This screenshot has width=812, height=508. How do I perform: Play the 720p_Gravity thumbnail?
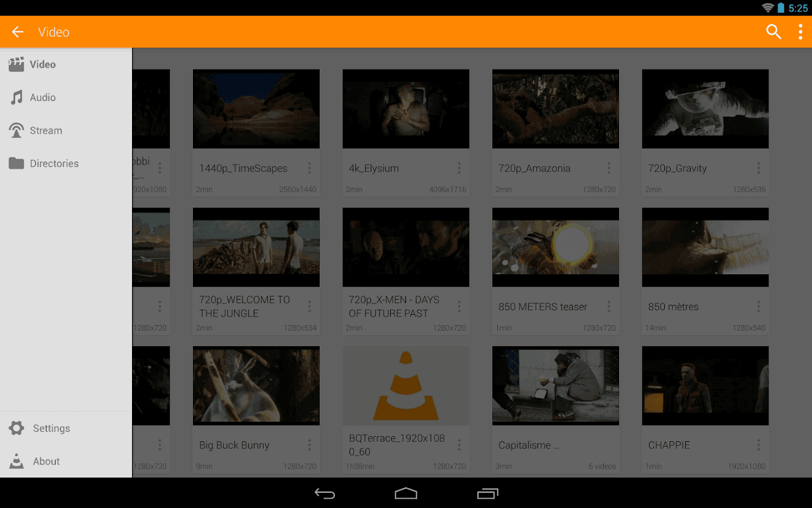coord(705,109)
